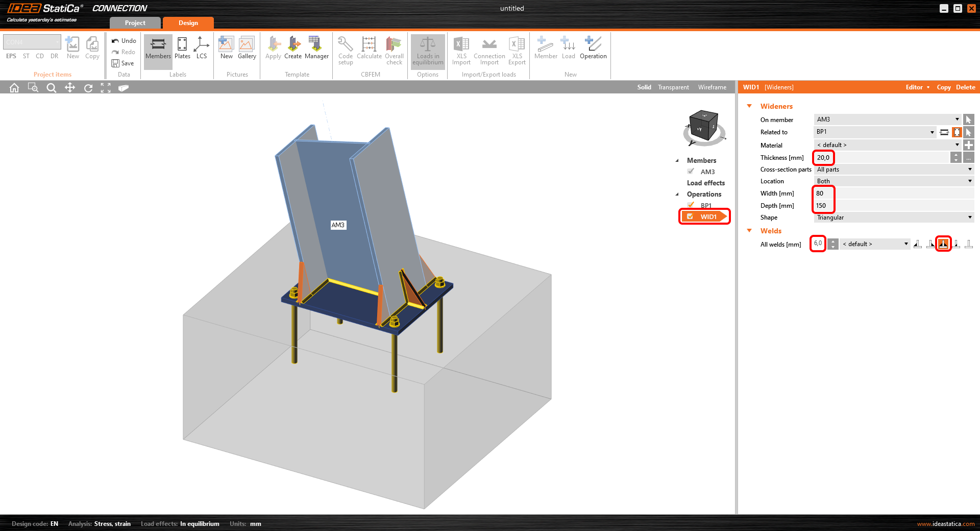The image size is (980, 531).
Task: Select the Wireframe display mode
Action: tap(712, 87)
